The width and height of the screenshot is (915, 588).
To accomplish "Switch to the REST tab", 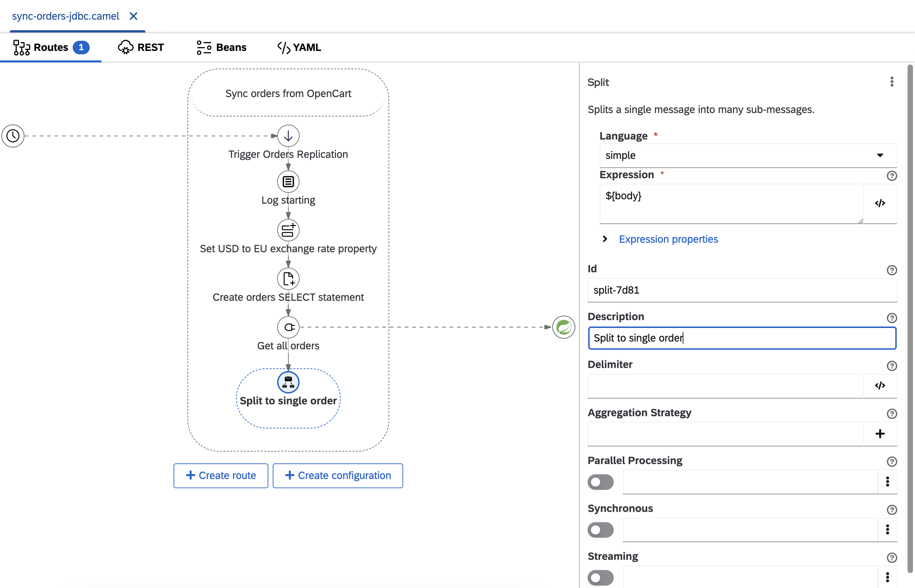I will (x=141, y=47).
